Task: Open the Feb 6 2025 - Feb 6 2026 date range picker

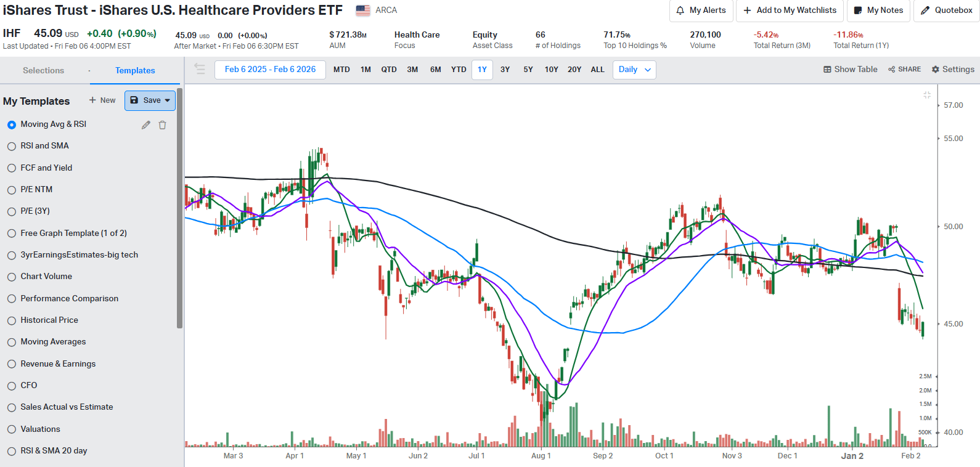Action: pyautogui.click(x=270, y=70)
